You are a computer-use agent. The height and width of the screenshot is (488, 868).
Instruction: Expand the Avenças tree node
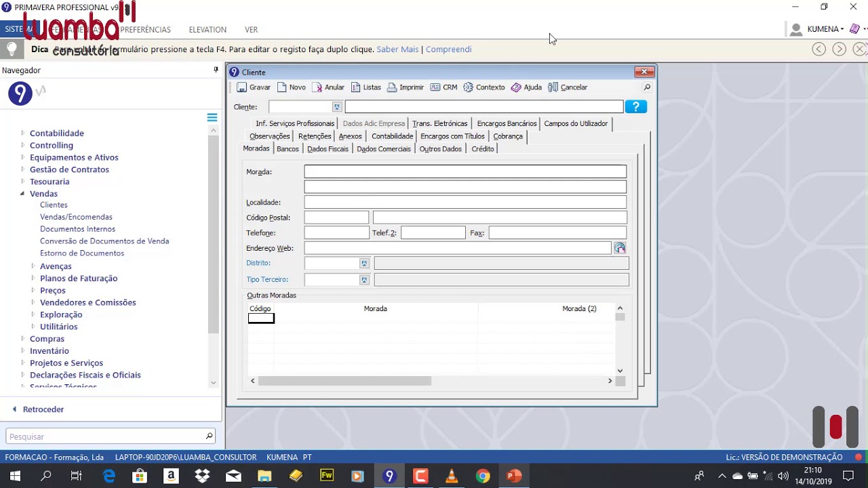(x=33, y=266)
